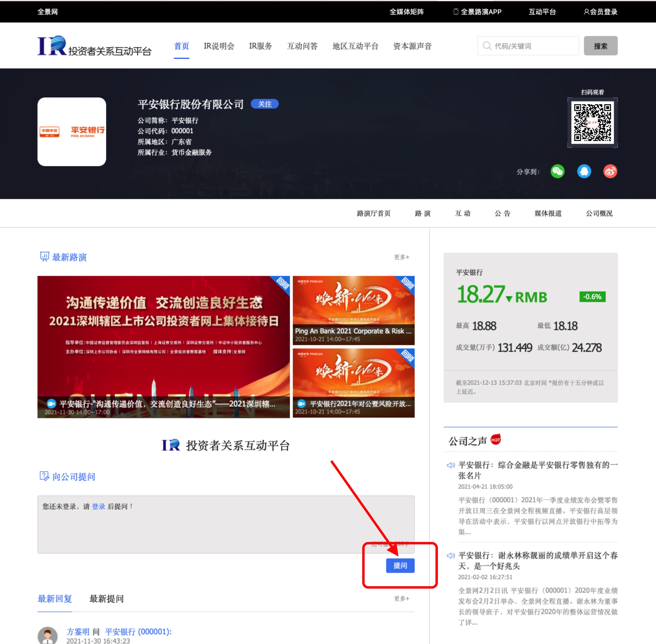Open IR说明会 navigation item

click(x=219, y=46)
